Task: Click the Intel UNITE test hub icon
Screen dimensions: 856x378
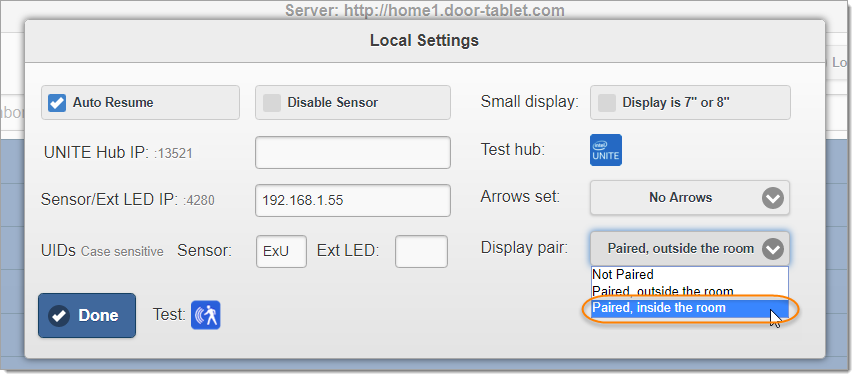Action: (606, 150)
